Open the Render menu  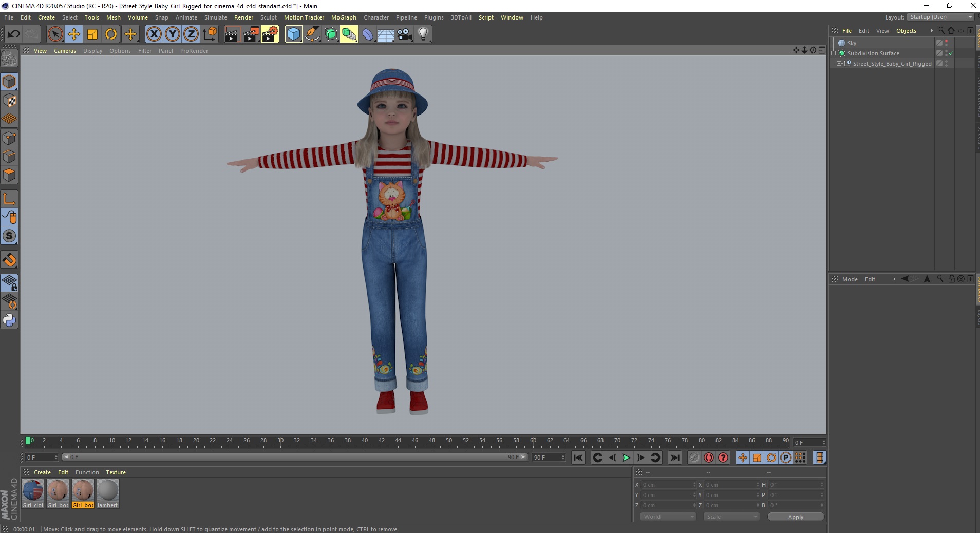243,17
